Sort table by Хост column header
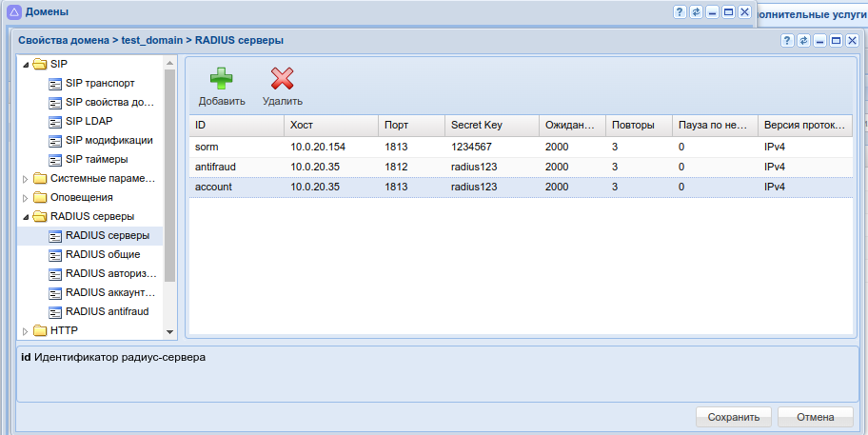Image resolution: width=868 pixels, height=435 pixels. [x=331, y=125]
